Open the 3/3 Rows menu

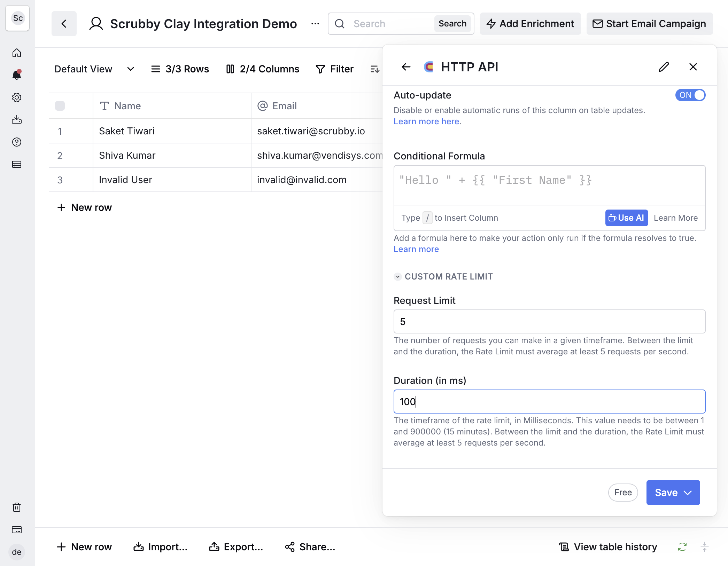[x=180, y=69]
